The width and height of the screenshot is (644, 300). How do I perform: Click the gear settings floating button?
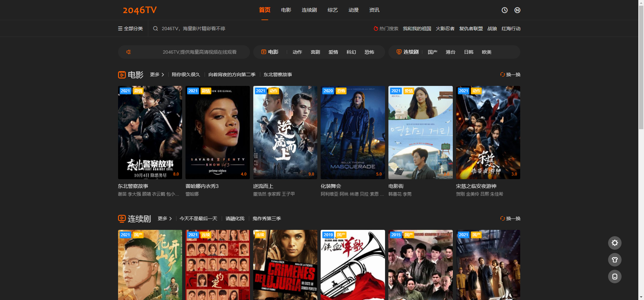(x=614, y=243)
